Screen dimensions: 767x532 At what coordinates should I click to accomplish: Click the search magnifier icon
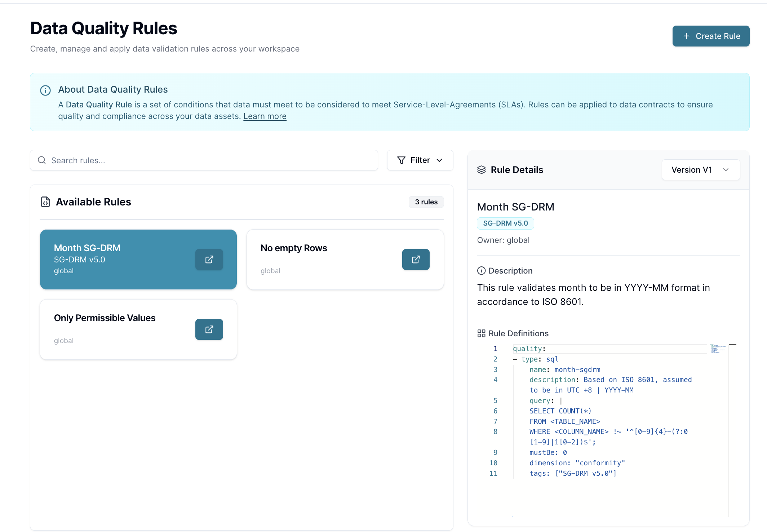click(42, 160)
